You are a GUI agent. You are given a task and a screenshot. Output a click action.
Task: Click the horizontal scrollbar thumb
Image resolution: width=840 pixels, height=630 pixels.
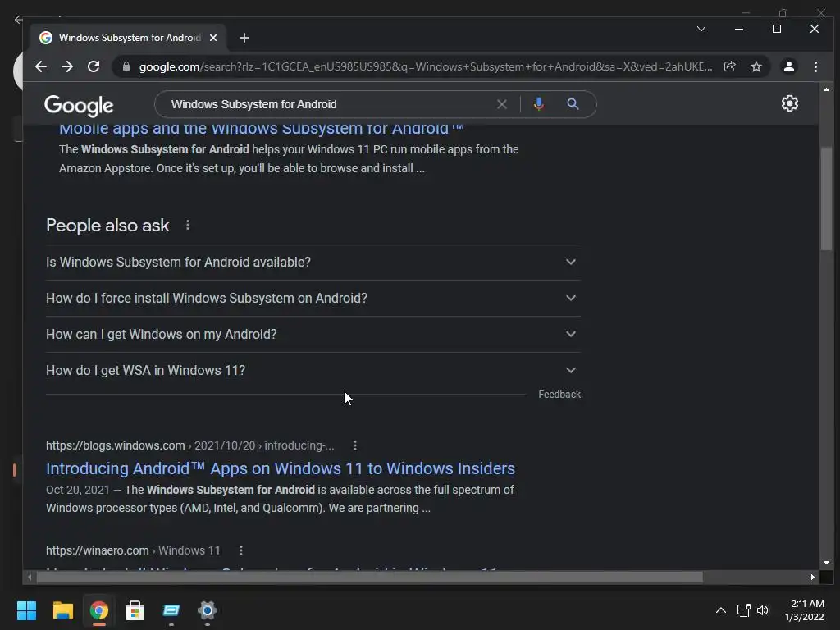370,577
